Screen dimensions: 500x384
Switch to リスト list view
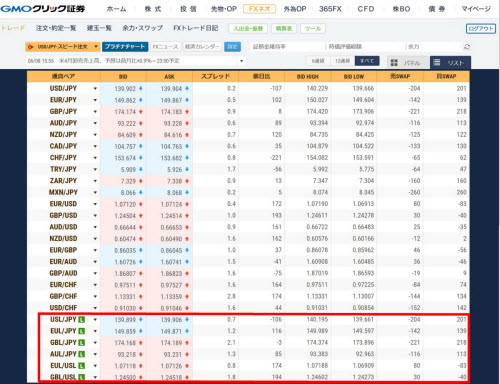pos(450,62)
